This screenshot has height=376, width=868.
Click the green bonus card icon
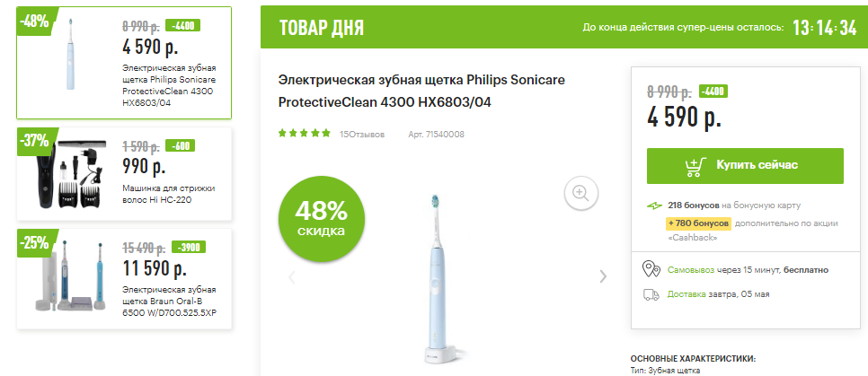654,205
